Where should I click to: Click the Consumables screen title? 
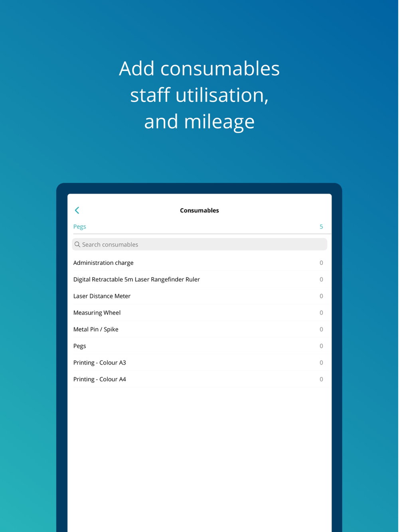(x=199, y=211)
